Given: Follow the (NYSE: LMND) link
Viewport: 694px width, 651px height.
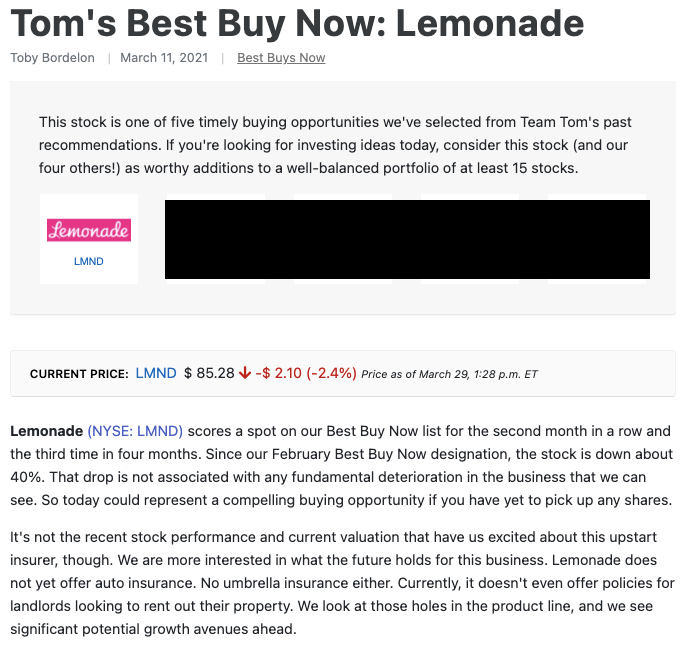Looking at the screenshot, I should click(x=135, y=431).
